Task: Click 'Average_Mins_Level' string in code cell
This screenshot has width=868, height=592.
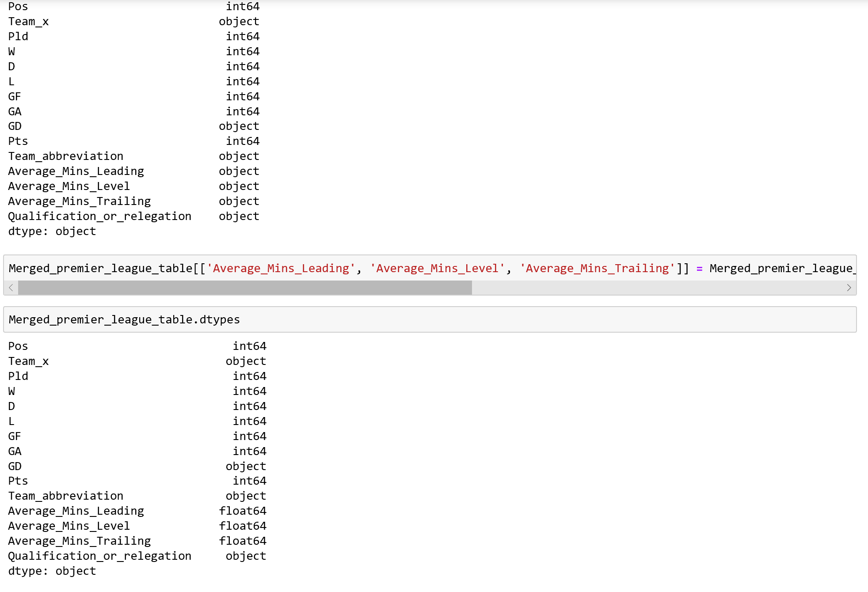Action: pos(437,268)
